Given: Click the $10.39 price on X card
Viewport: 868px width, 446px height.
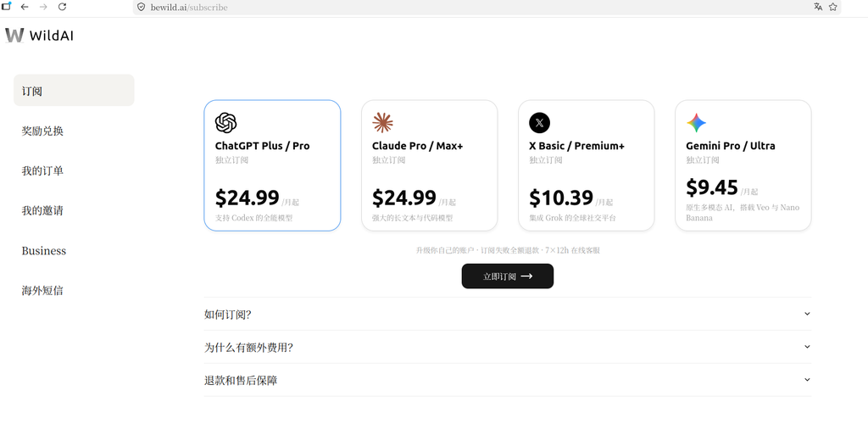Looking at the screenshot, I should tap(561, 198).
